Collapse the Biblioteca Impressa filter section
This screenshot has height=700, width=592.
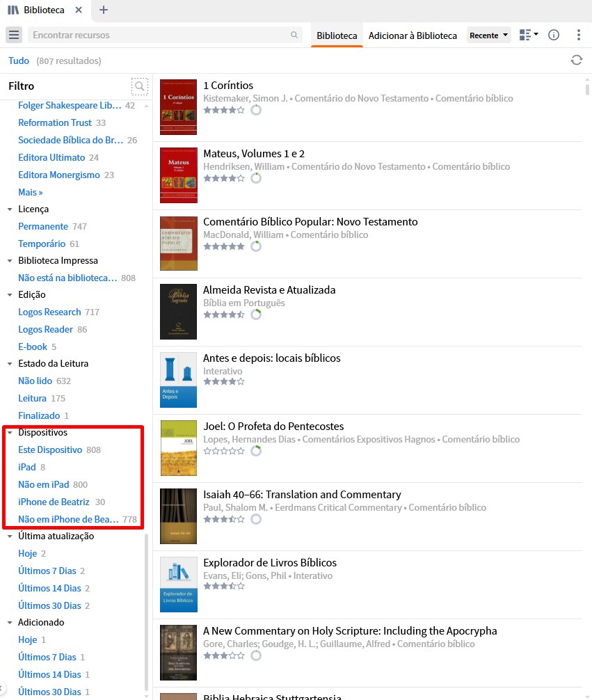click(x=10, y=261)
